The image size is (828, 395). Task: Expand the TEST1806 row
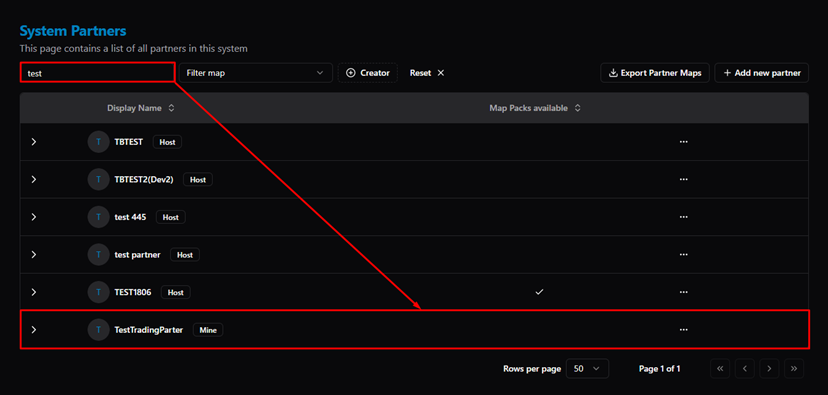34,292
